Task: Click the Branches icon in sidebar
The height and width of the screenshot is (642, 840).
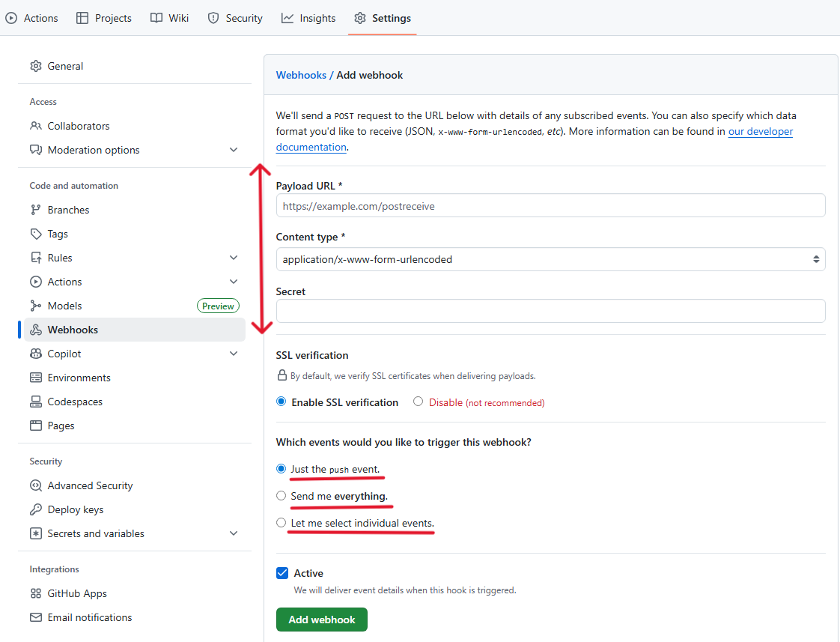Action: pyautogui.click(x=36, y=210)
